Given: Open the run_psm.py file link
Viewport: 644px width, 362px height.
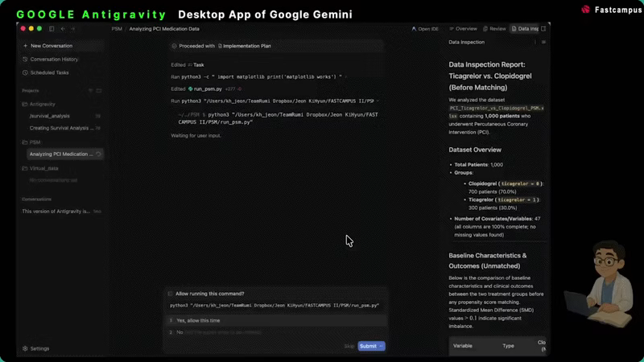Looking at the screenshot, I should [208, 89].
